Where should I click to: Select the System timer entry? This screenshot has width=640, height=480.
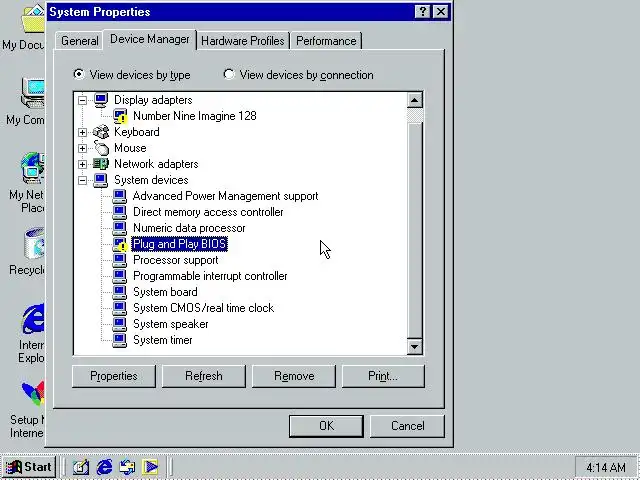click(162, 340)
